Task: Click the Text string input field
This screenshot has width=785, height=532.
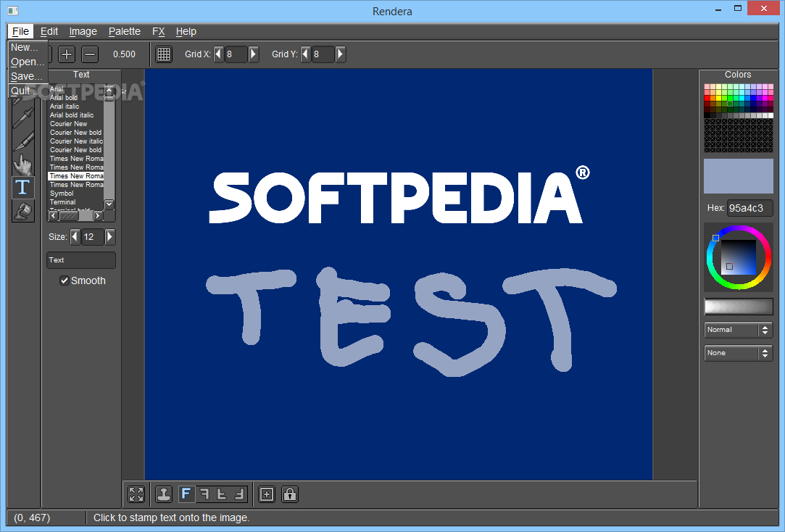Action: point(81,260)
